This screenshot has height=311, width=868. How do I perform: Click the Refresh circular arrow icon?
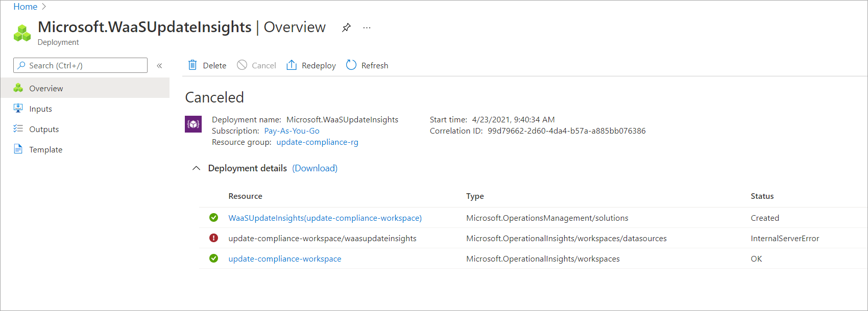[x=351, y=65]
